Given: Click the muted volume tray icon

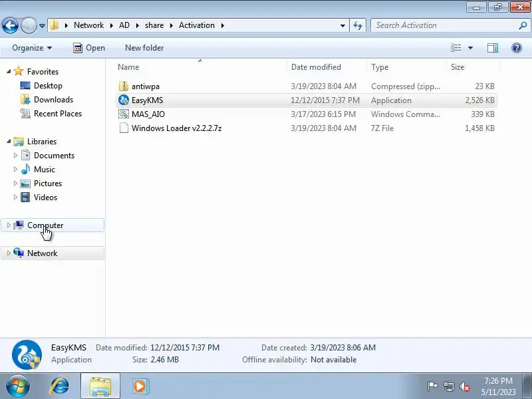Looking at the screenshot, I should click(x=465, y=386).
